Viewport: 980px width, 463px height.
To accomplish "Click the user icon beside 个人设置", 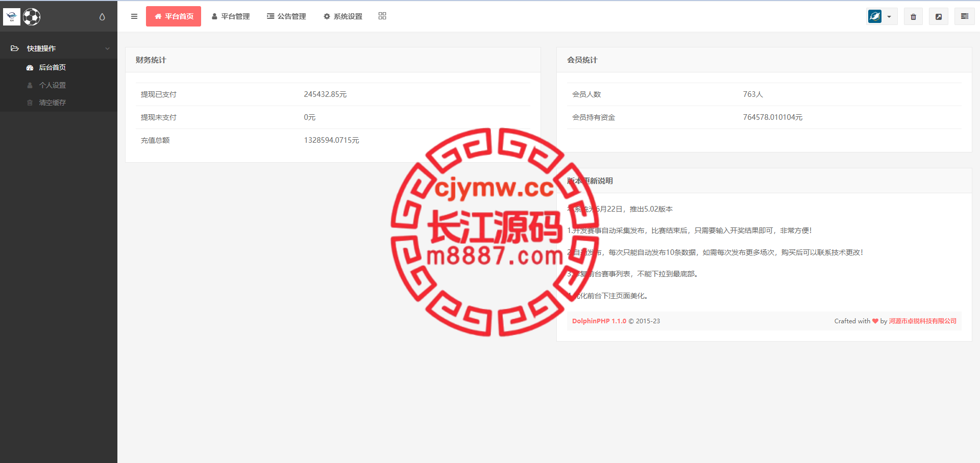I will 30,85.
